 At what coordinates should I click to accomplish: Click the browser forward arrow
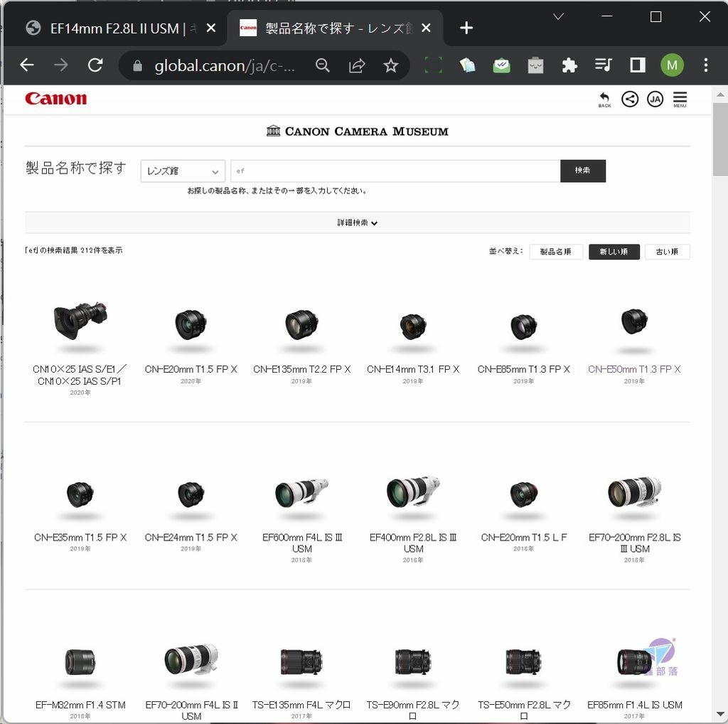pos(61,65)
